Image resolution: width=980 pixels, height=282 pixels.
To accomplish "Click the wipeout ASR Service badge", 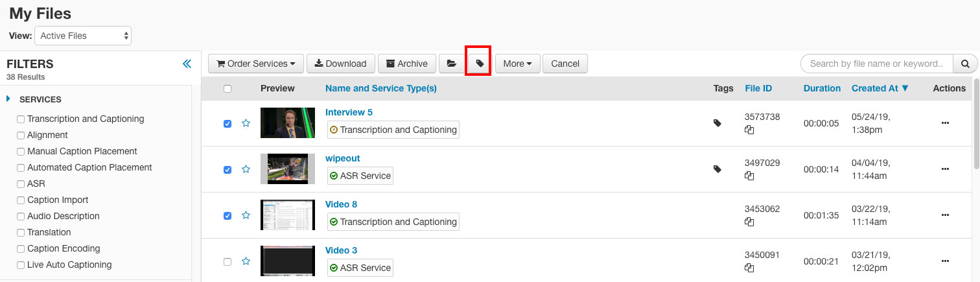I will [360, 176].
